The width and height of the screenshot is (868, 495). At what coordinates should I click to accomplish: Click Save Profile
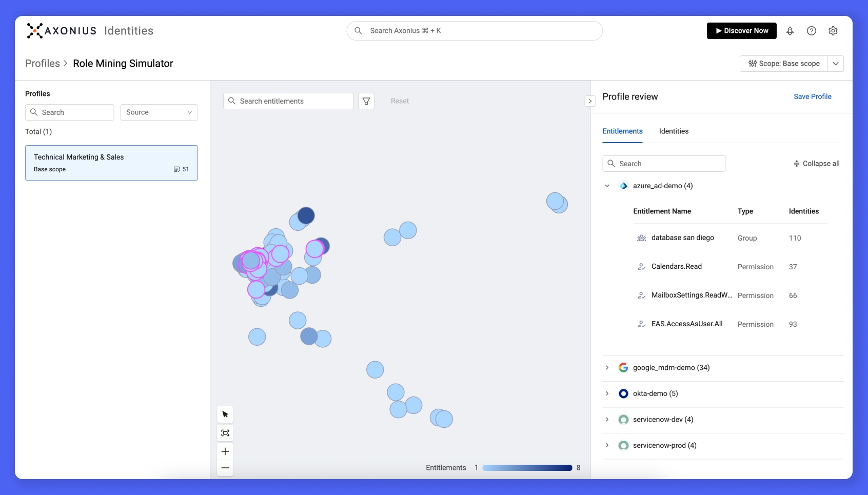click(x=813, y=96)
